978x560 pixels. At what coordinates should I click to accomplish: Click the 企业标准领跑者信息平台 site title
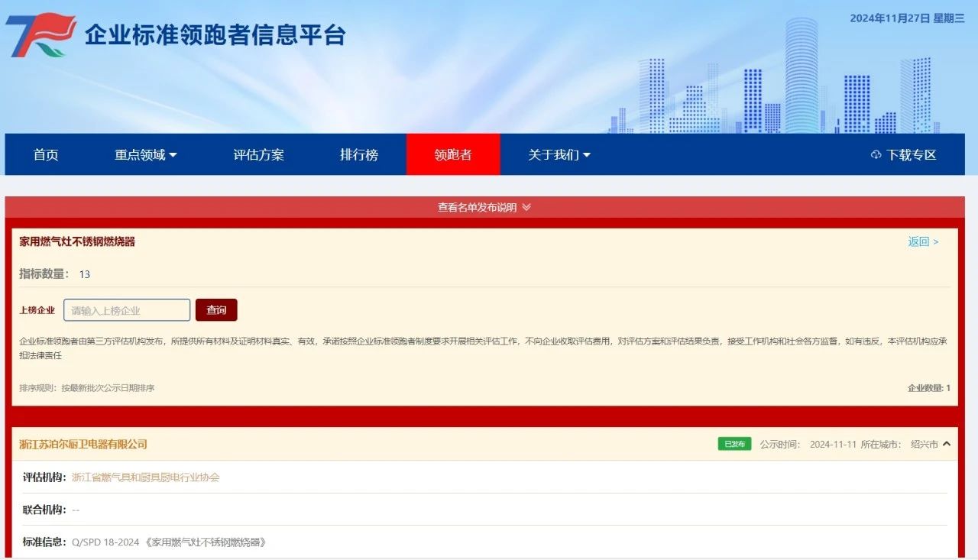(x=215, y=35)
